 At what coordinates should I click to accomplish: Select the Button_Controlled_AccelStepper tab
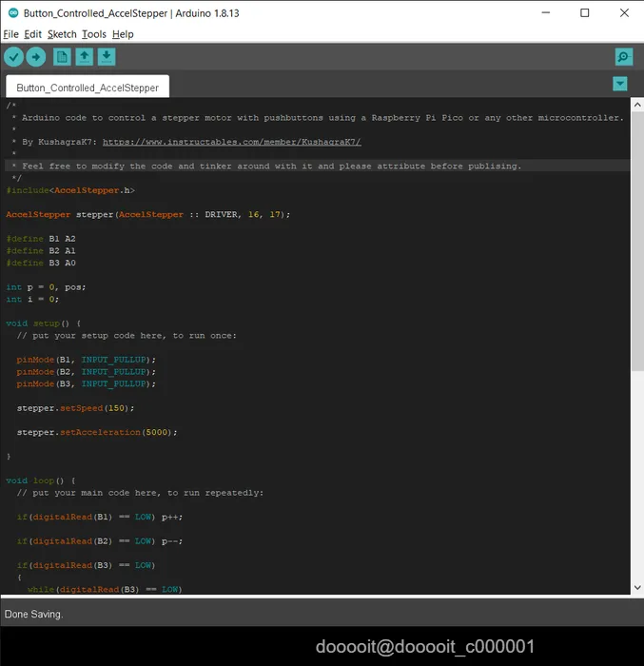(88, 88)
